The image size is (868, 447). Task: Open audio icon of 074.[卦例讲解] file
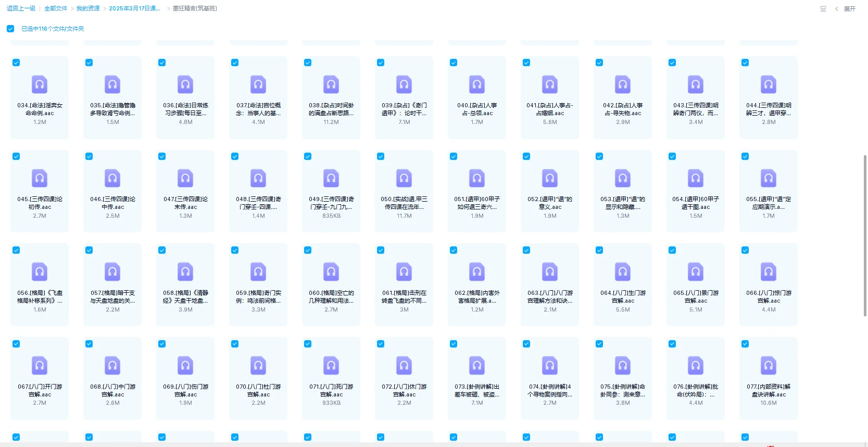(x=550, y=366)
